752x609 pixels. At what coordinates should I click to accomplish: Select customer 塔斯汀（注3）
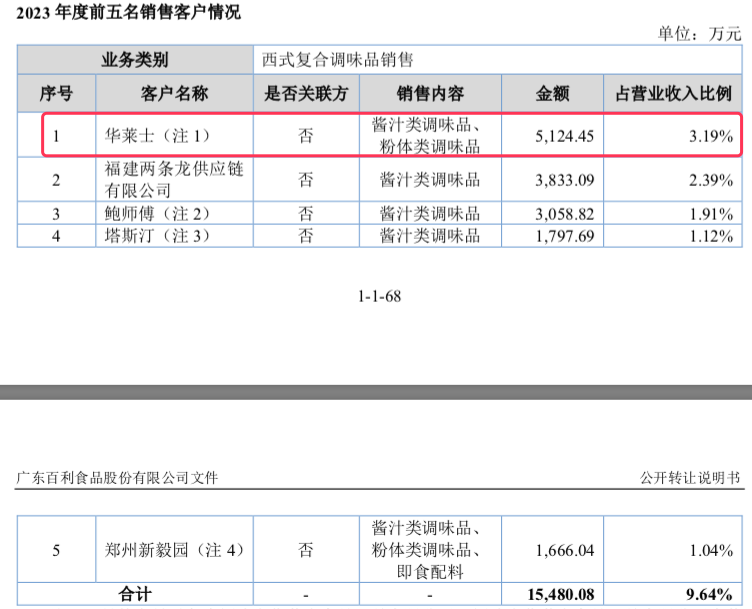(x=157, y=235)
